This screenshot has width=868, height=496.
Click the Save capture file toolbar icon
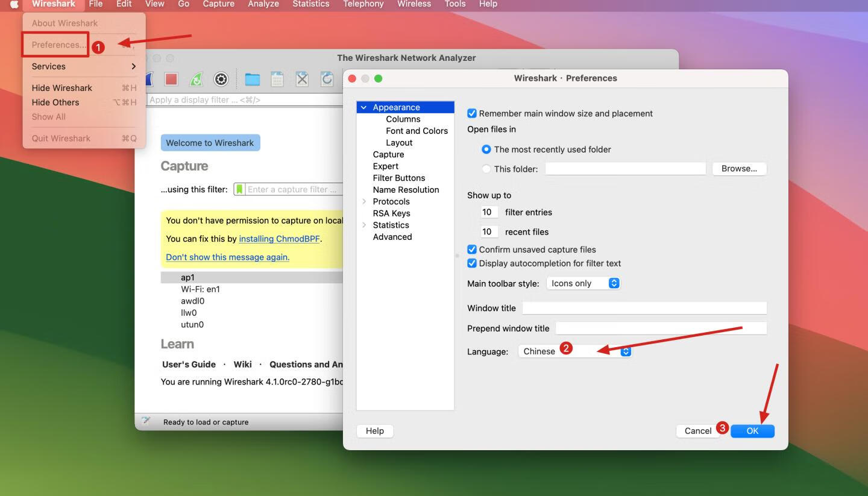pyautogui.click(x=277, y=79)
